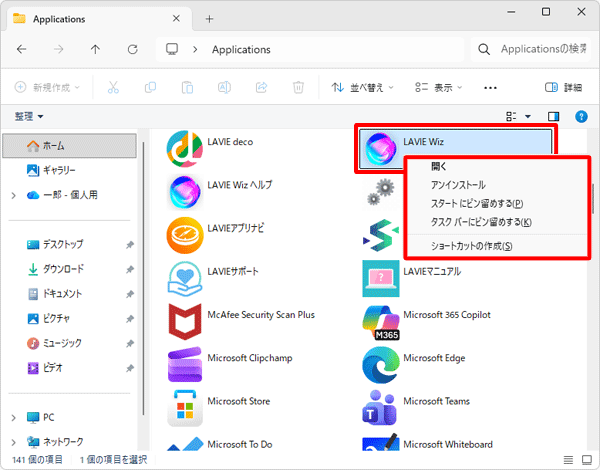The height and width of the screenshot is (470, 600).
Task: Open a new tab with plus button
Action: pyautogui.click(x=209, y=19)
